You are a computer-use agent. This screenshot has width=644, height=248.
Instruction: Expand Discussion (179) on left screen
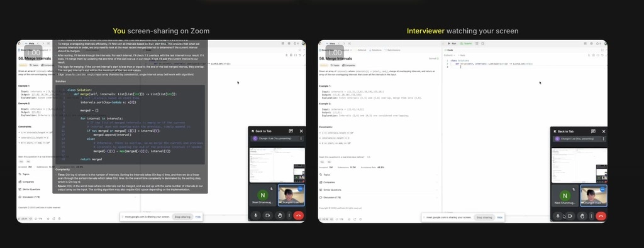pos(30,197)
